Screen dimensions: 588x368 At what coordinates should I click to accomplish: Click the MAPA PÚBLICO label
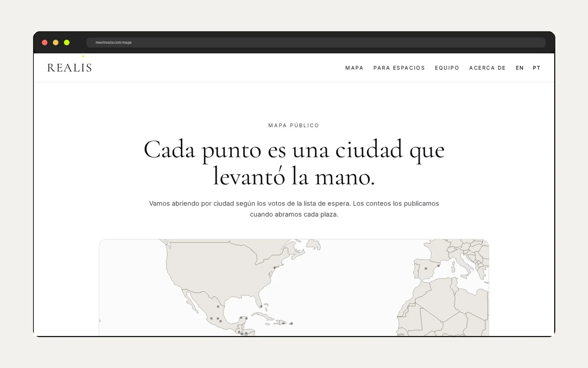coord(294,125)
